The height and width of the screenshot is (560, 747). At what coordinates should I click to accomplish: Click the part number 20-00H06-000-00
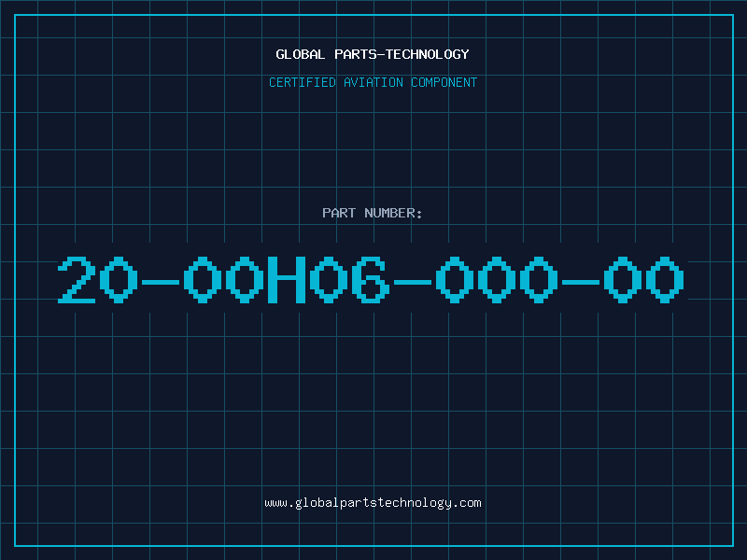[371, 280]
